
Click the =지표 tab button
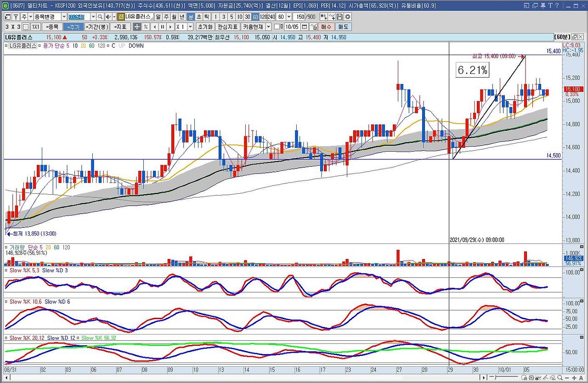(x=121, y=27)
